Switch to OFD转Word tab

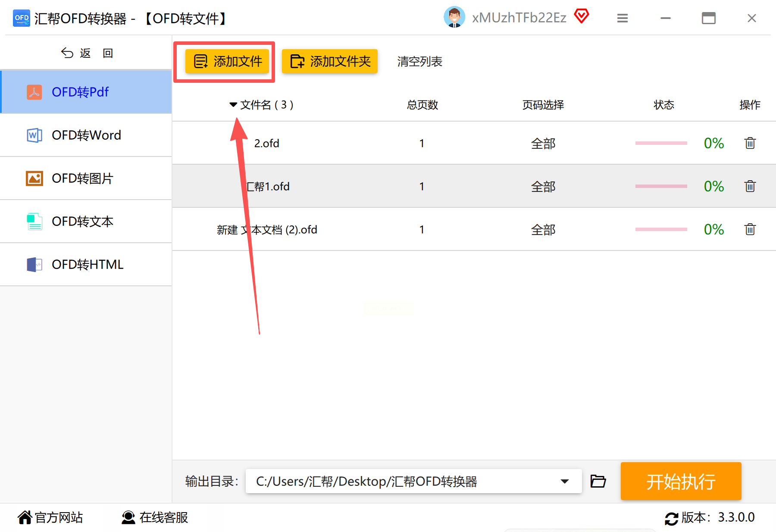tap(86, 135)
